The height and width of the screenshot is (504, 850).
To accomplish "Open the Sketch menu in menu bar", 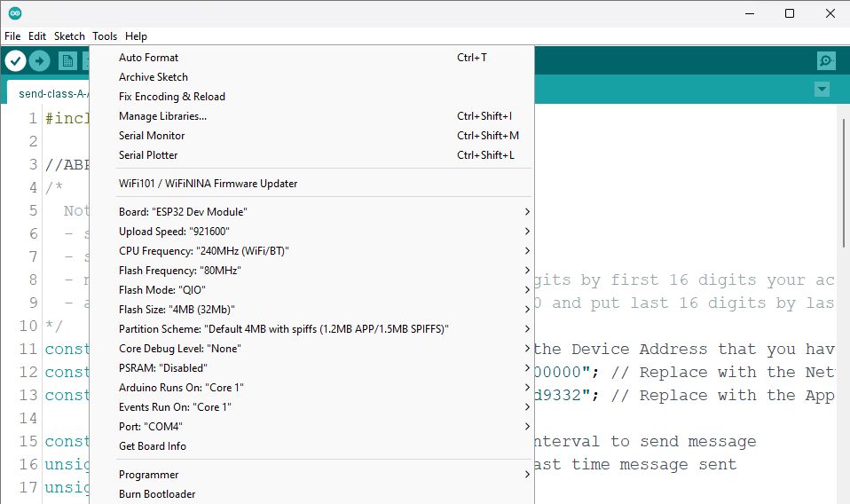I will point(69,36).
